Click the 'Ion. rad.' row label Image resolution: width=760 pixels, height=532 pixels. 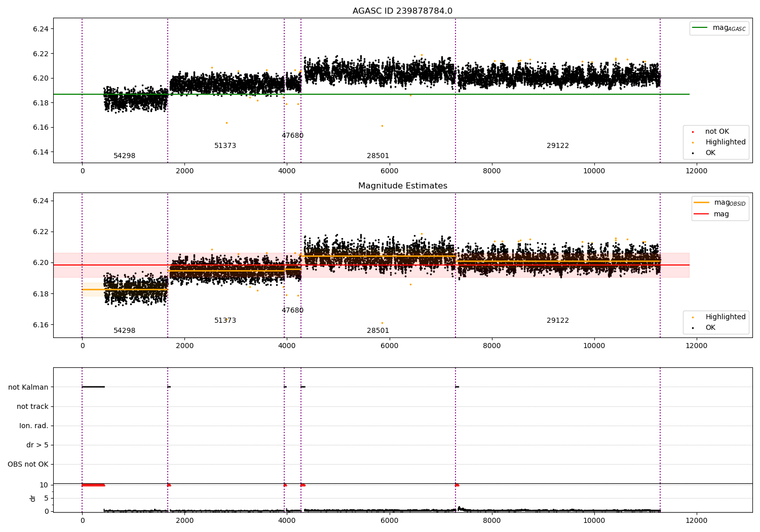coord(34,426)
